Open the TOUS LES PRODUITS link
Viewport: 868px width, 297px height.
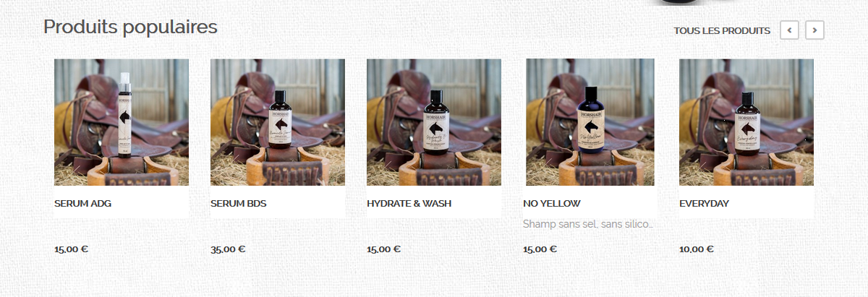[x=722, y=31]
